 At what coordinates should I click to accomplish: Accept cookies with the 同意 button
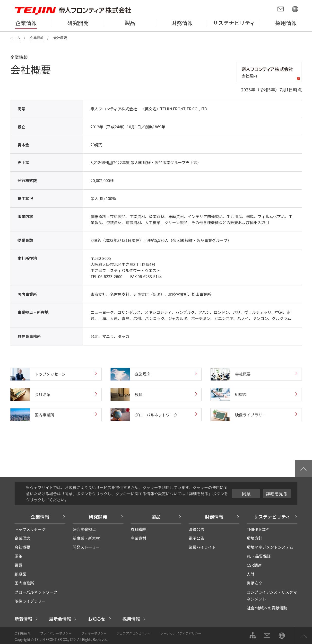(x=246, y=494)
